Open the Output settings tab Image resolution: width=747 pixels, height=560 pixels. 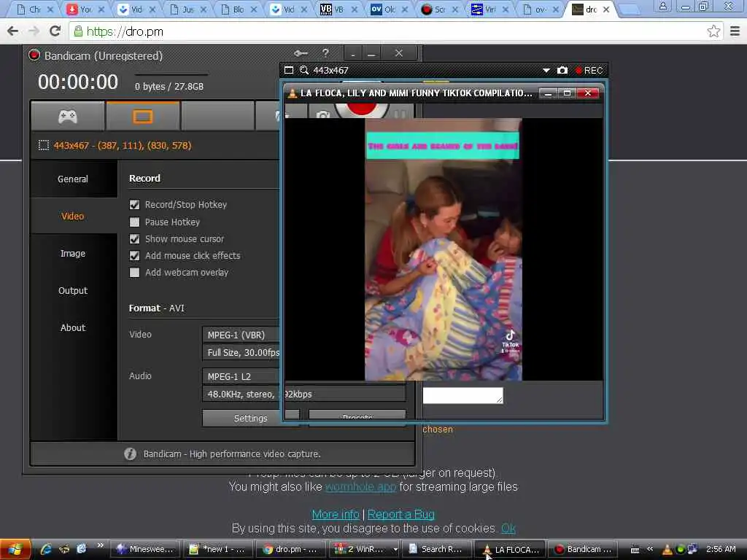(74, 290)
